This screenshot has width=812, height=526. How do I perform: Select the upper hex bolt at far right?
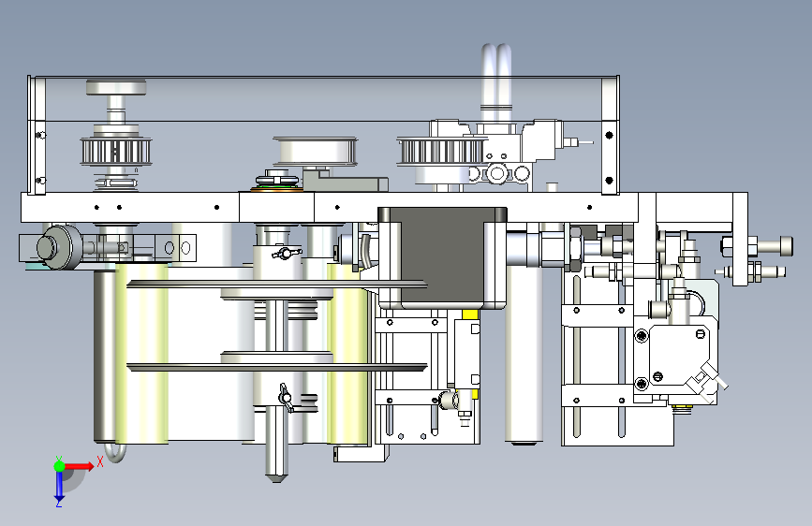pos(758,245)
